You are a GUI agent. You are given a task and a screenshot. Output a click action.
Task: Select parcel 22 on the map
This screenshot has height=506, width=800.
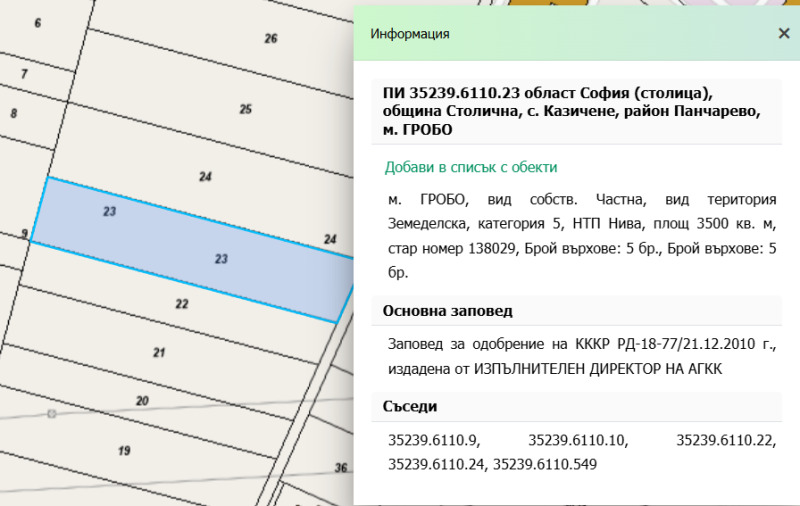181,304
